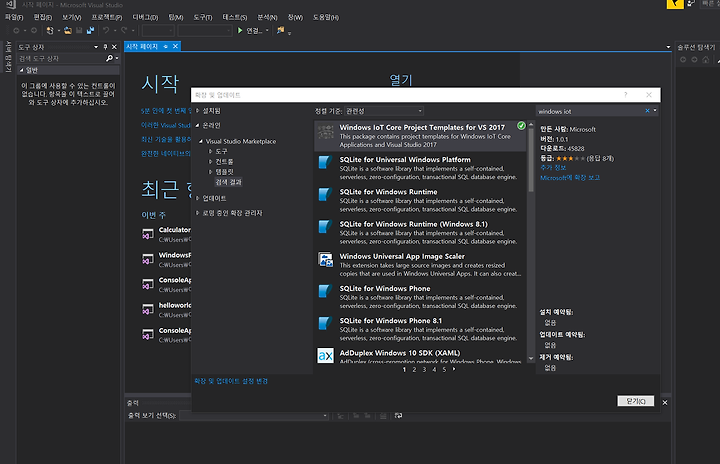Open the 정렬 기준 sort dropdown
Image resolution: width=720 pixels, height=464 pixels.
[x=384, y=111]
